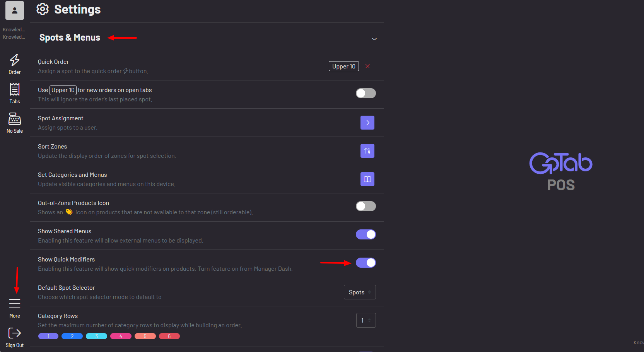Click the Upper 10 Quick Order button
The width and height of the screenshot is (644, 352).
point(343,66)
